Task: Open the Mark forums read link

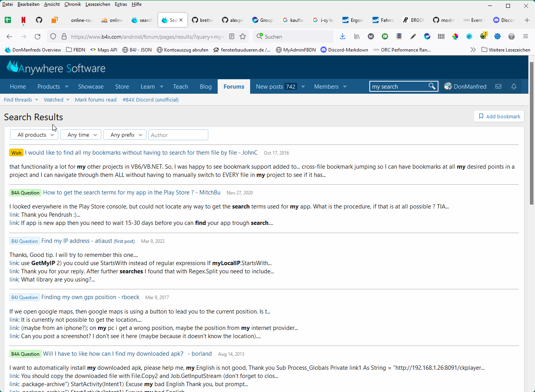Action: click(95, 100)
